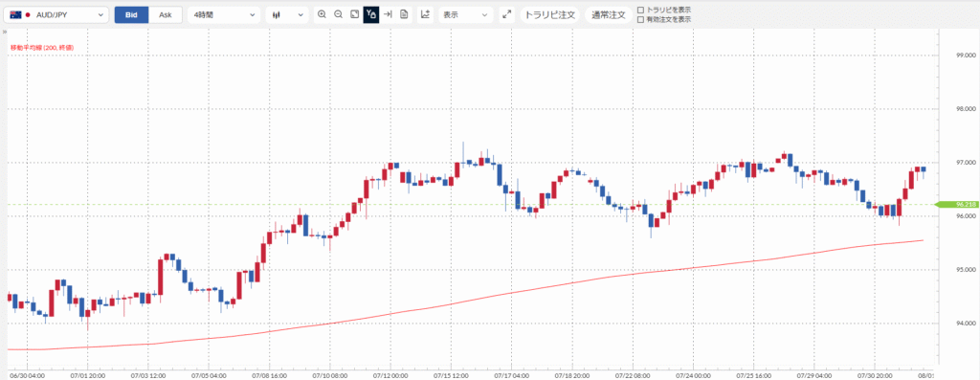Screen dimensions: 980x380
Task: Click the 99.000 price axis label
Action: coord(967,56)
